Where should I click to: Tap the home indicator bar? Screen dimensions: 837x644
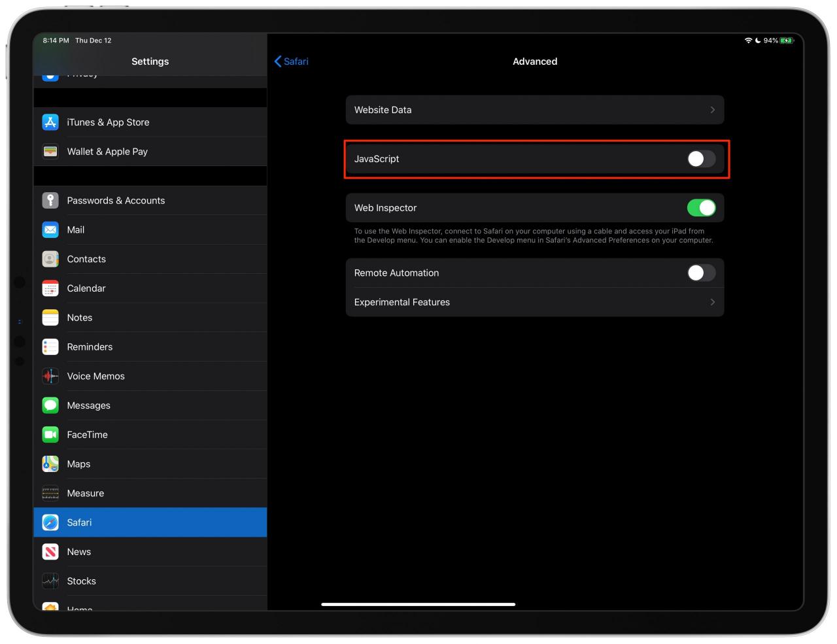(418, 604)
